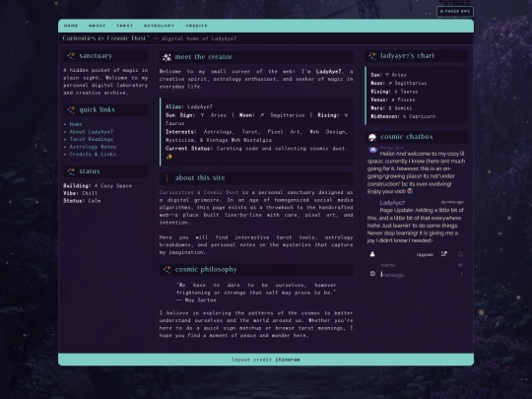This screenshot has width=532, height=399.
Task: Open the ABOUT tab in the top navigation
Action: coord(97,26)
